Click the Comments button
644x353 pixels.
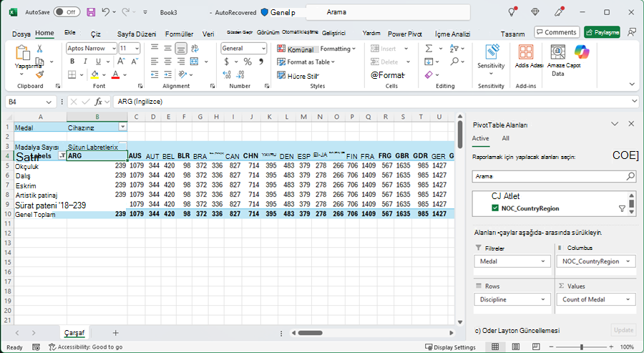(x=557, y=32)
